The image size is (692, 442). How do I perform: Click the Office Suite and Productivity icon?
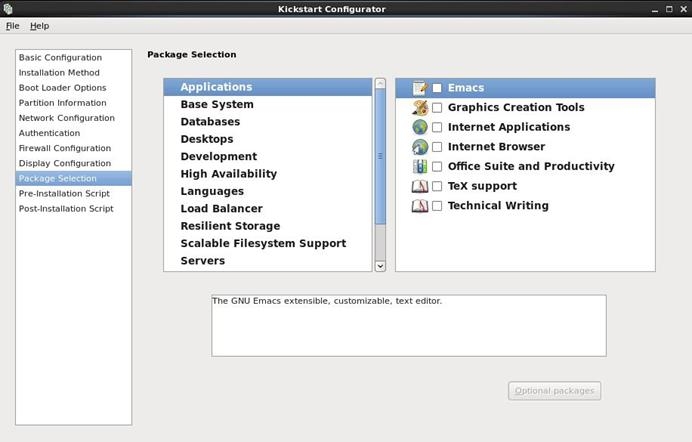tap(420, 166)
